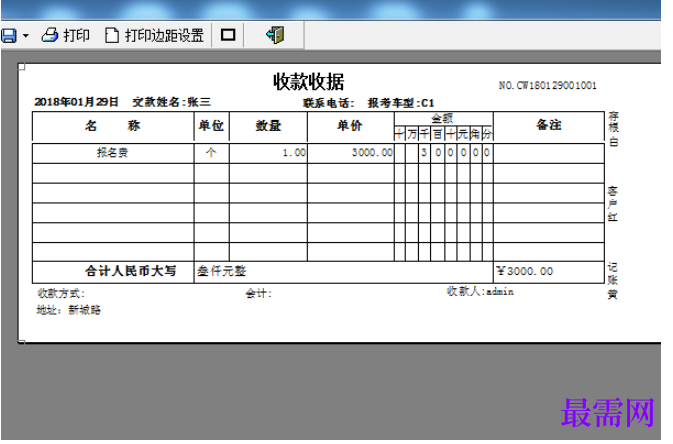
Task: Click the 备注 column header
Action: click(549, 125)
